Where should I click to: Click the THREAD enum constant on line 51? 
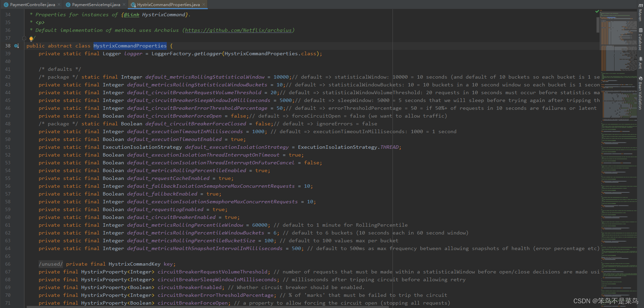tap(389, 147)
